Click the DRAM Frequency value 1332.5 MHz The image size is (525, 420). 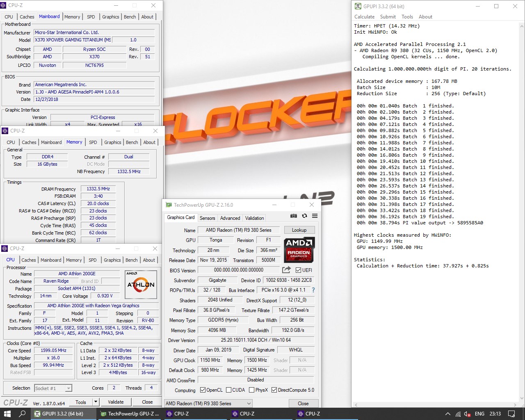click(x=98, y=189)
